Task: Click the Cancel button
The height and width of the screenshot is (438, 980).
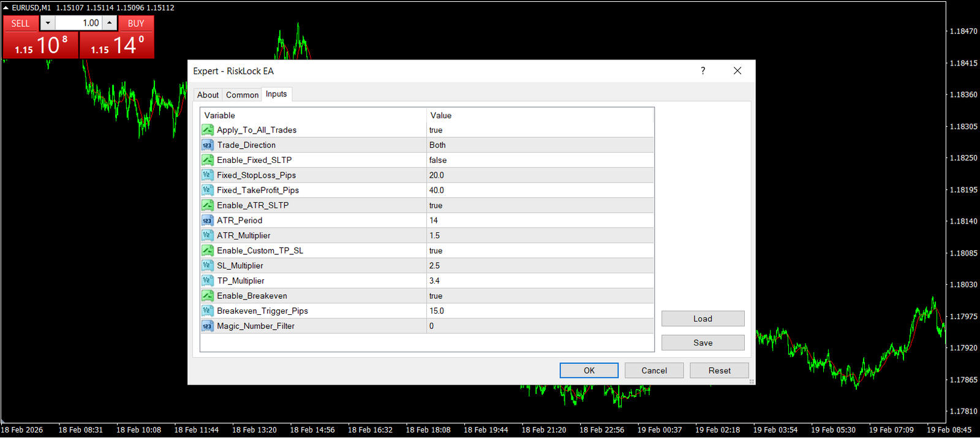Action: (x=654, y=371)
